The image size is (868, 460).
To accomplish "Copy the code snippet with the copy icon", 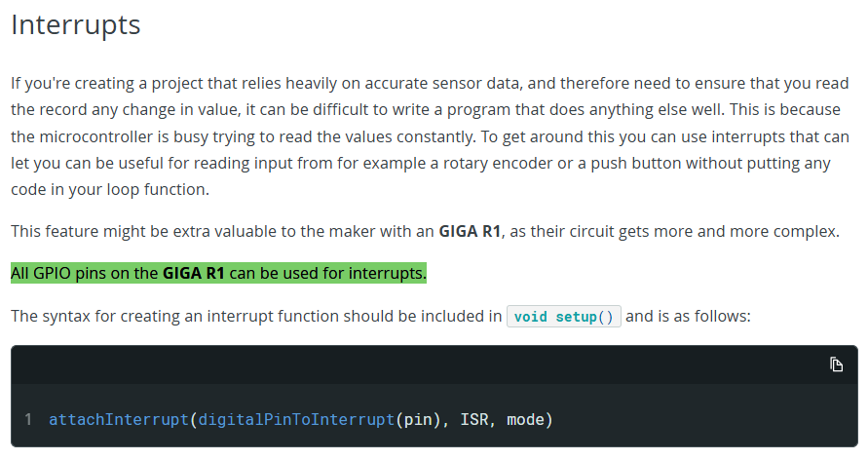I will click(x=836, y=364).
